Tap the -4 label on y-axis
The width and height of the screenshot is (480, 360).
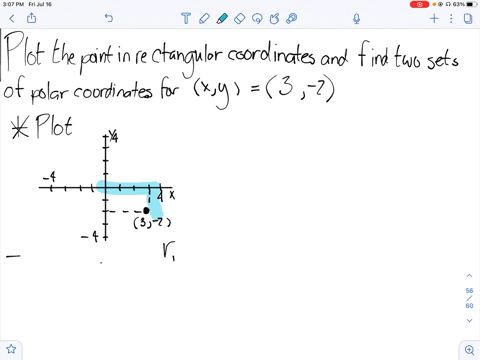point(90,237)
